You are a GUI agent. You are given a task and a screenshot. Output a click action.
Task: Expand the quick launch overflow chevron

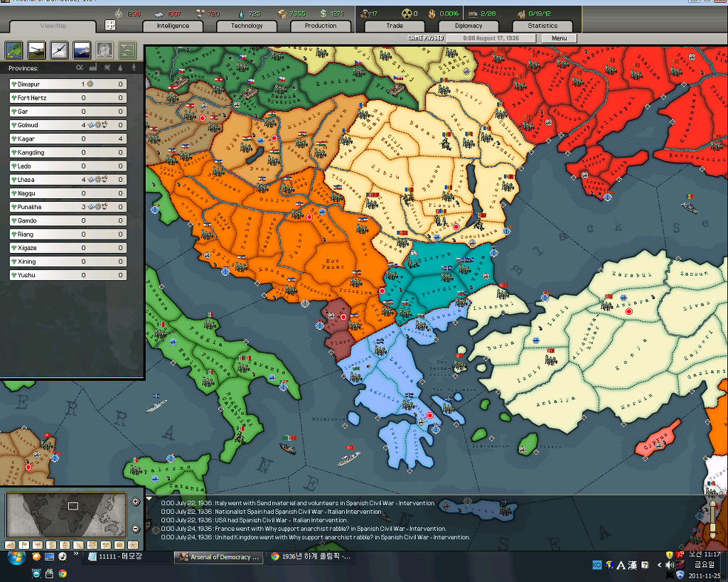click(76, 554)
